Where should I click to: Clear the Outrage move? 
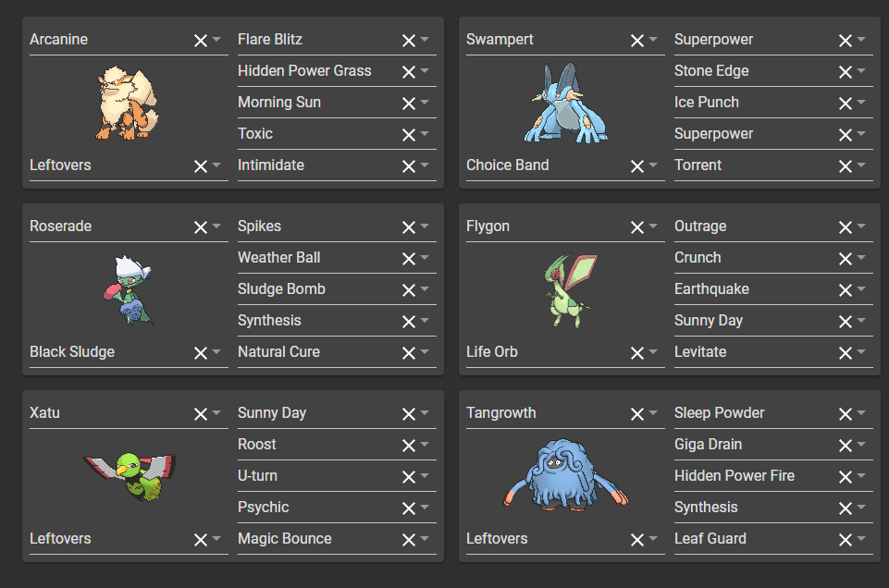[x=845, y=227]
